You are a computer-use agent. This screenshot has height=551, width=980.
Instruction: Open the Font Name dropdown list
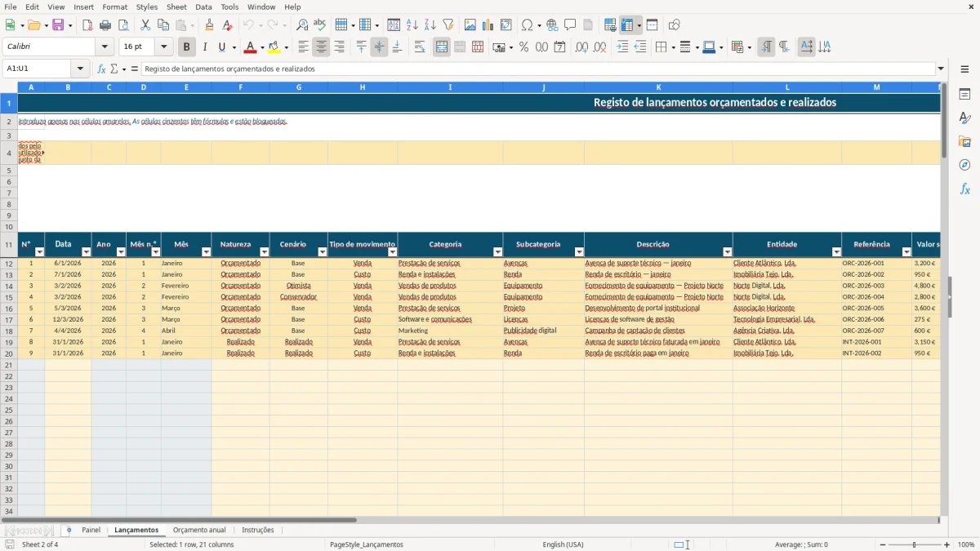105,47
